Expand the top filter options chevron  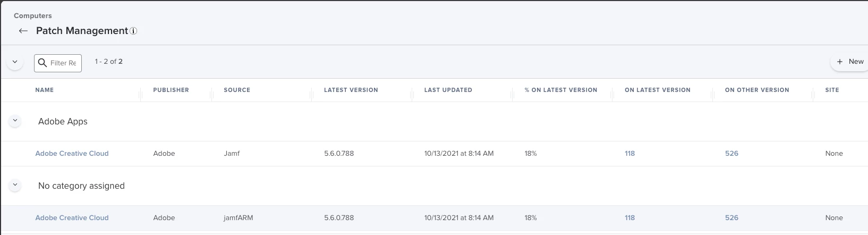15,62
